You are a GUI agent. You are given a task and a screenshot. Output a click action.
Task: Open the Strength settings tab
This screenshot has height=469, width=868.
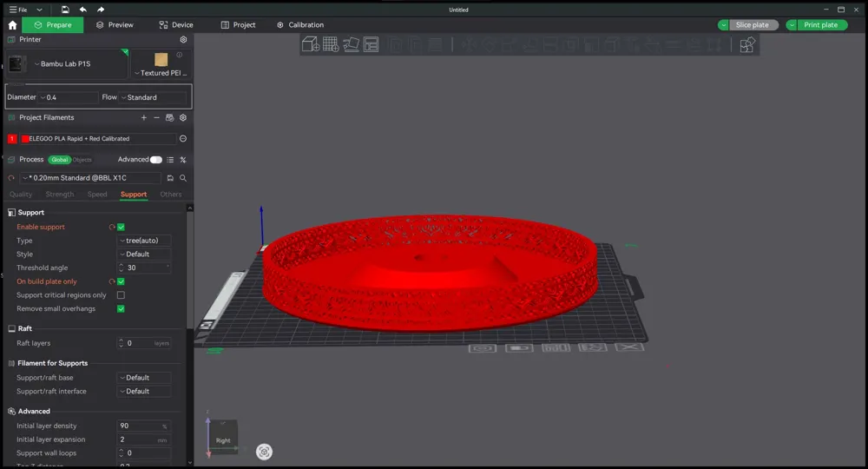point(60,195)
